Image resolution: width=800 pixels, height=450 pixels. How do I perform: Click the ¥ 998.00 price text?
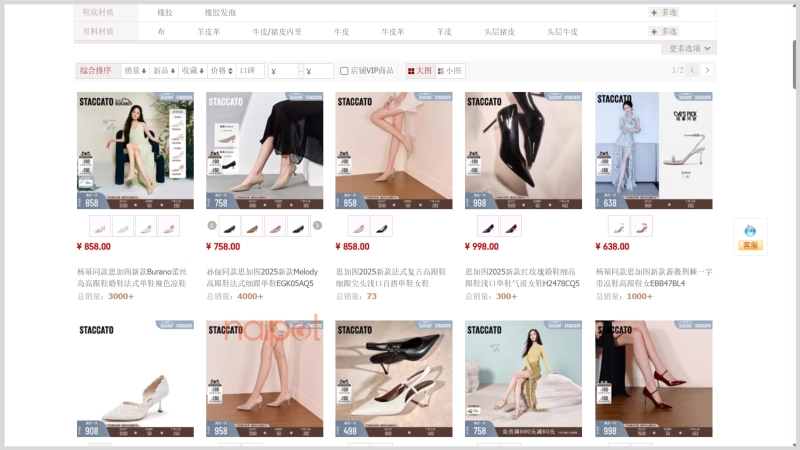482,246
